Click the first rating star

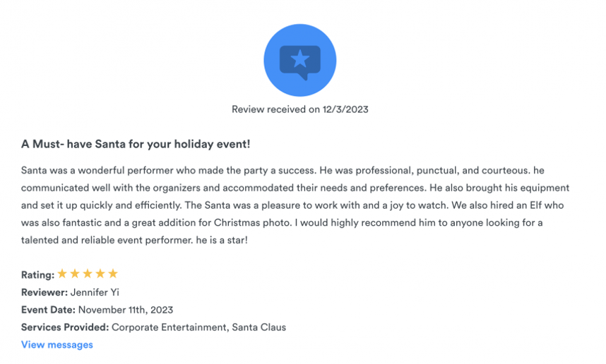(62, 274)
